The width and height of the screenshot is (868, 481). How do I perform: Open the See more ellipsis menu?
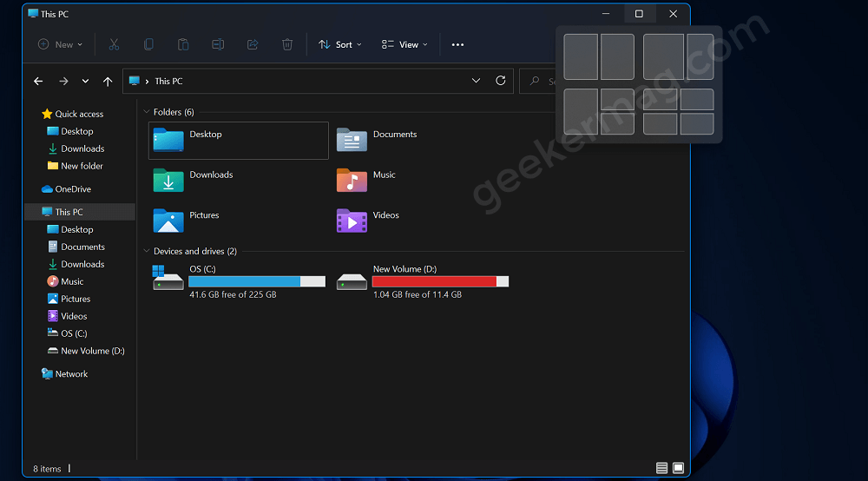coord(457,45)
